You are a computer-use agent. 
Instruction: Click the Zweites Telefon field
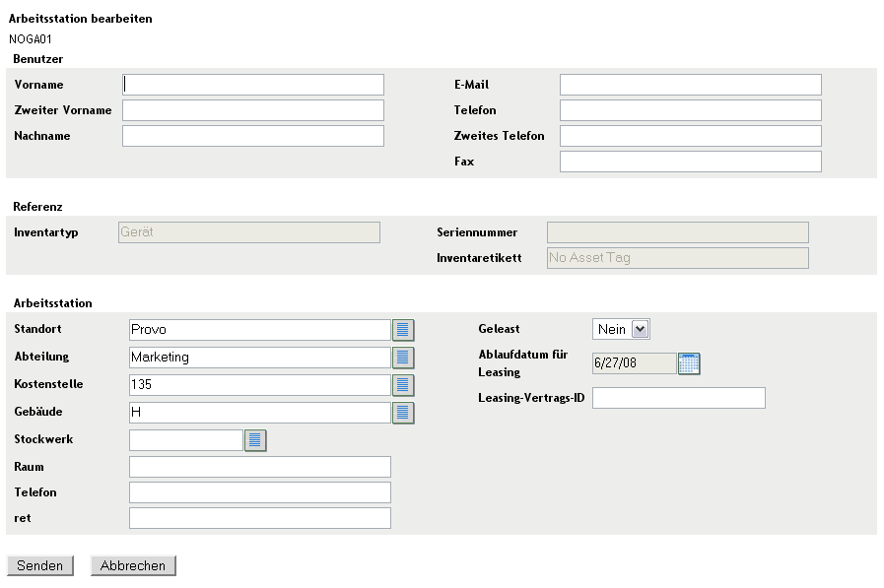pyautogui.click(x=690, y=136)
